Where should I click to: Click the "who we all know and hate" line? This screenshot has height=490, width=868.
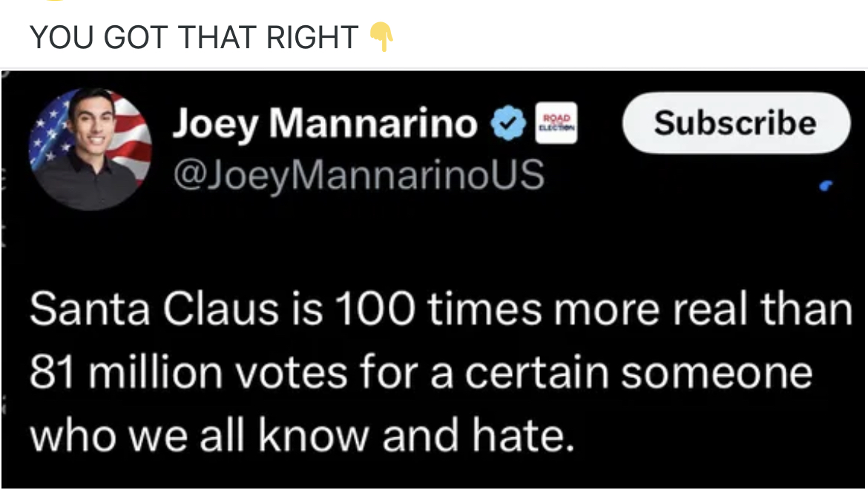coord(302,436)
